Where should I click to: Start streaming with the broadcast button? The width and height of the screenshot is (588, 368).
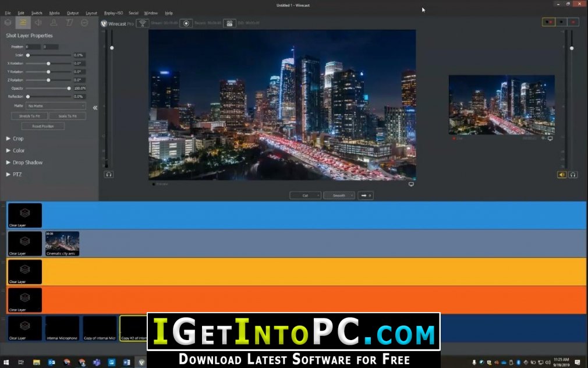[142, 23]
